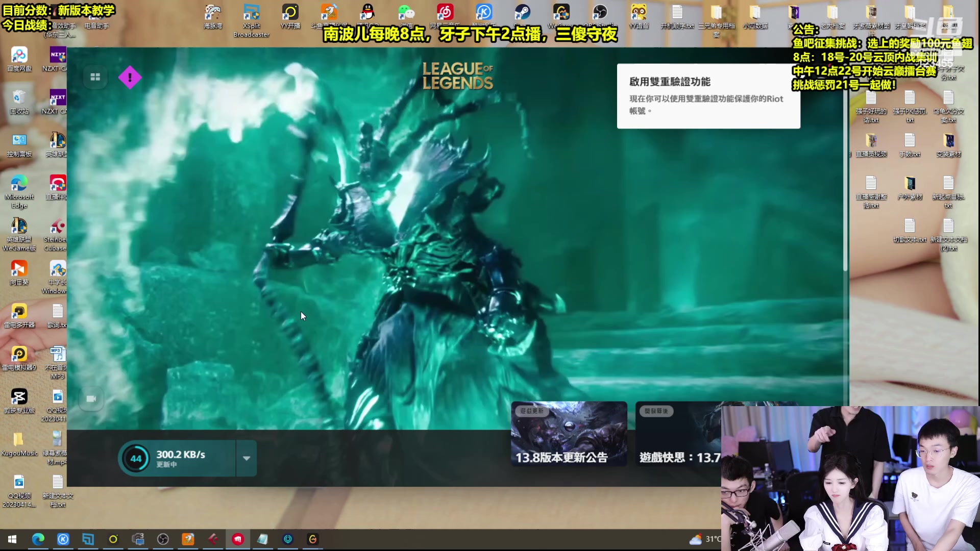
Task: Click the weather 31°C taskbar widget
Action: (x=705, y=539)
